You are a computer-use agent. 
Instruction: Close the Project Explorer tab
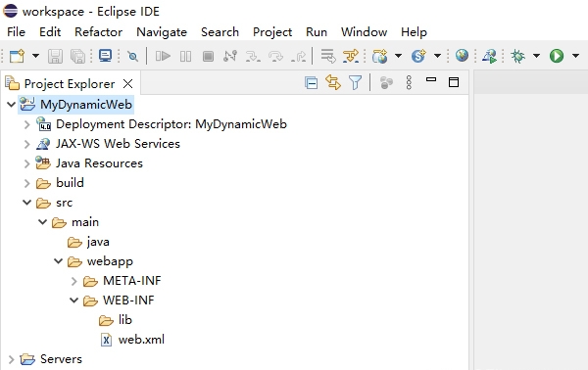click(127, 83)
